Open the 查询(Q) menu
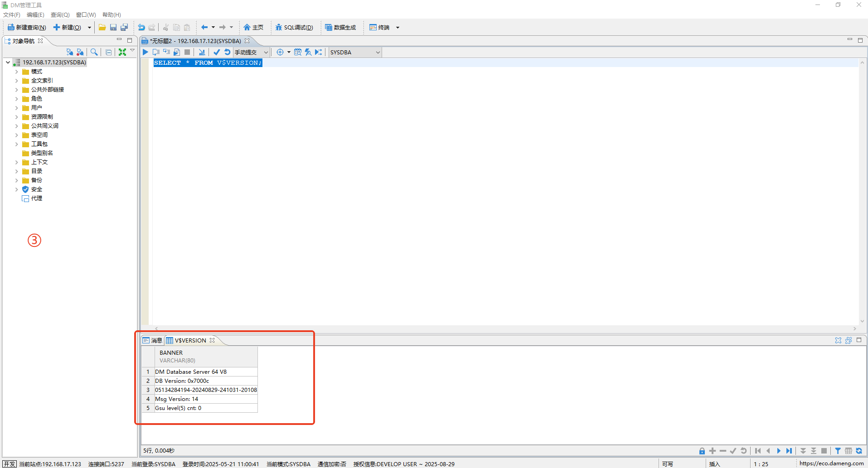Viewport: 868px width, 468px height. click(x=60, y=15)
